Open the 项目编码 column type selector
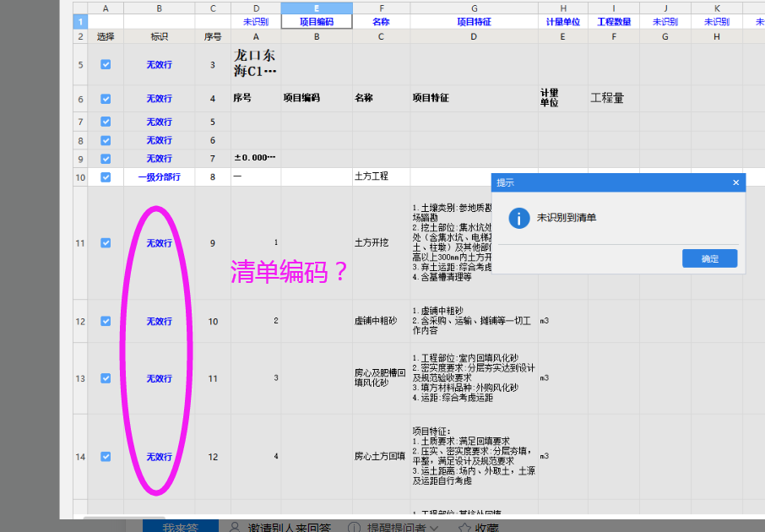765x532 pixels. click(x=317, y=22)
